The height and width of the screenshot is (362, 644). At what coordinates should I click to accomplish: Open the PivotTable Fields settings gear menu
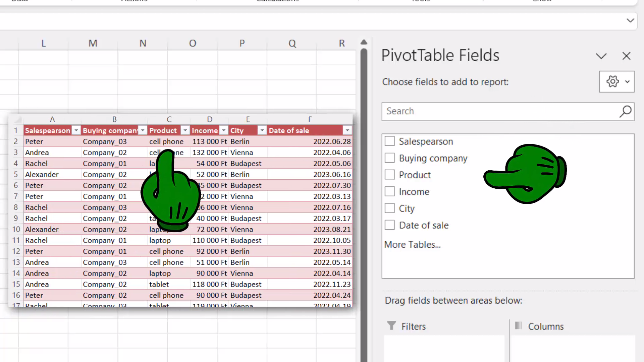pyautogui.click(x=616, y=81)
